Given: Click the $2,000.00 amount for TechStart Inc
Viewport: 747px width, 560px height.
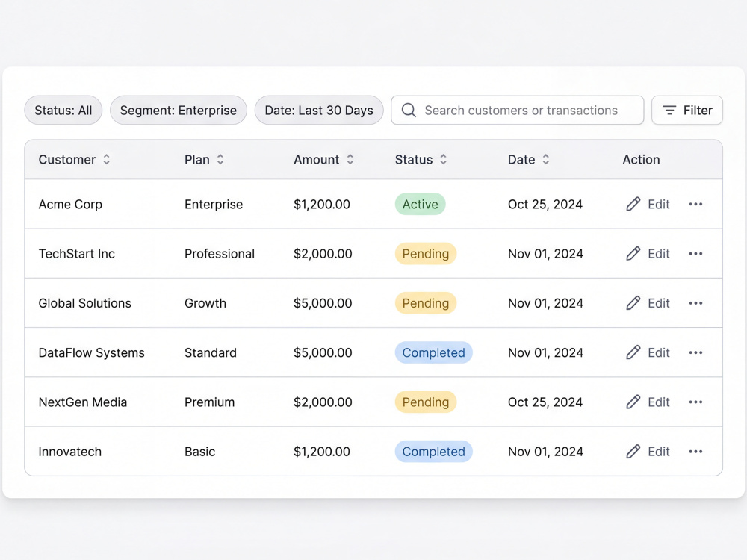Looking at the screenshot, I should pyautogui.click(x=323, y=254).
